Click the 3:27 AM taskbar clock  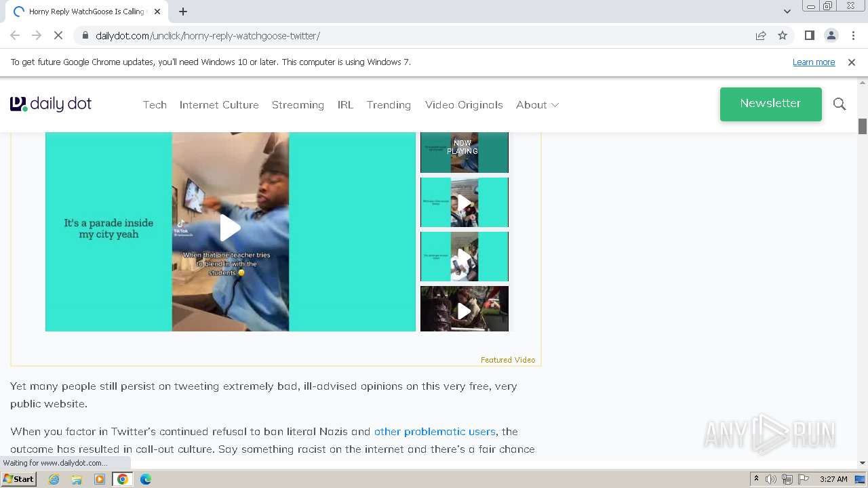coord(833,479)
